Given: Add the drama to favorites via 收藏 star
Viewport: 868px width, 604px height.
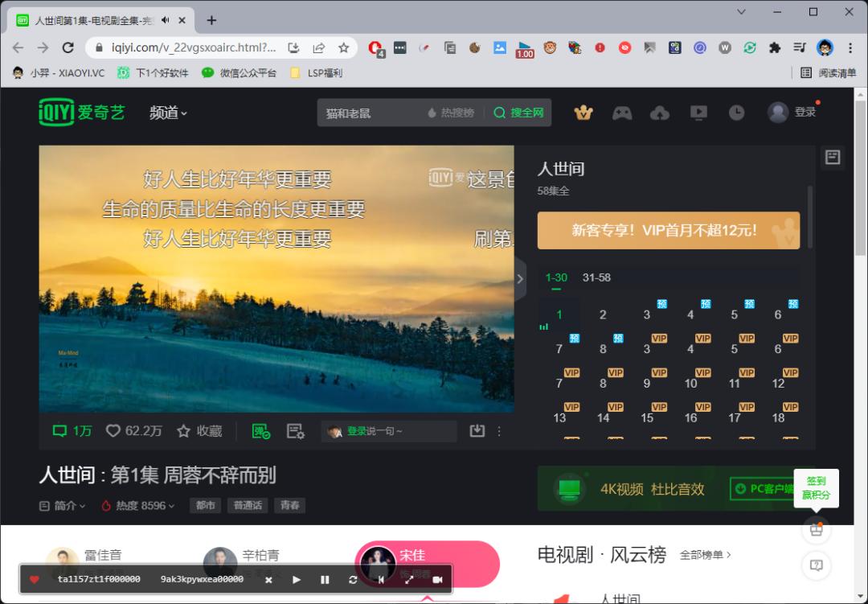Looking at the screenshot, I should click(185, 430).
